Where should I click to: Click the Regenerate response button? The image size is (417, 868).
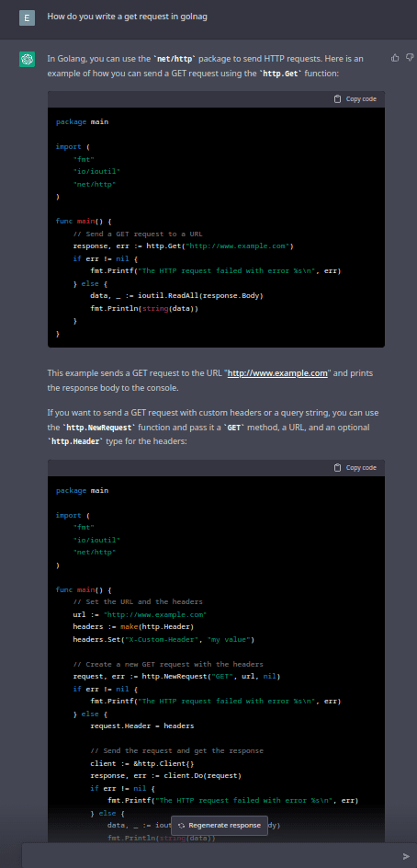[220, 826]
